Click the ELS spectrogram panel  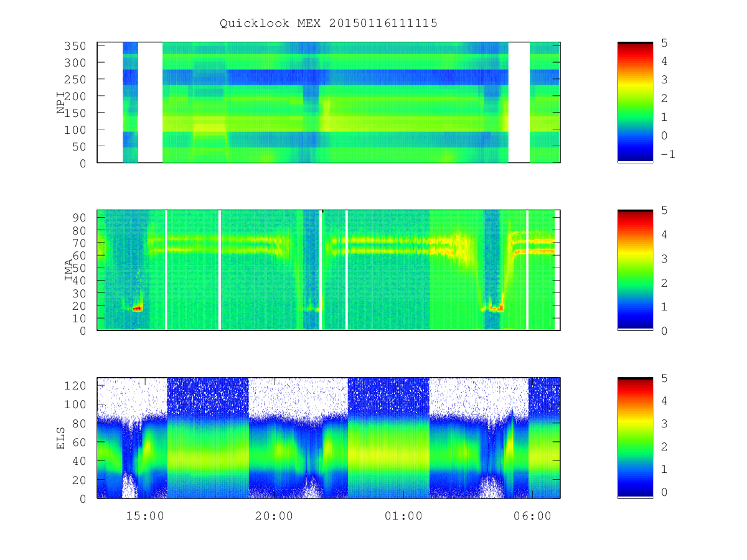click(x=329, y=437)
